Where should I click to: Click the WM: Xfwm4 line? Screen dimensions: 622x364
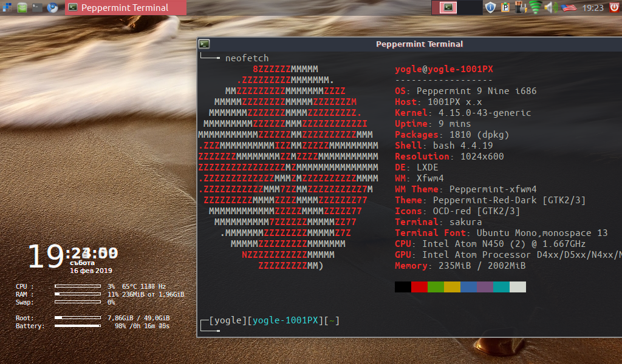coord(419,178)
